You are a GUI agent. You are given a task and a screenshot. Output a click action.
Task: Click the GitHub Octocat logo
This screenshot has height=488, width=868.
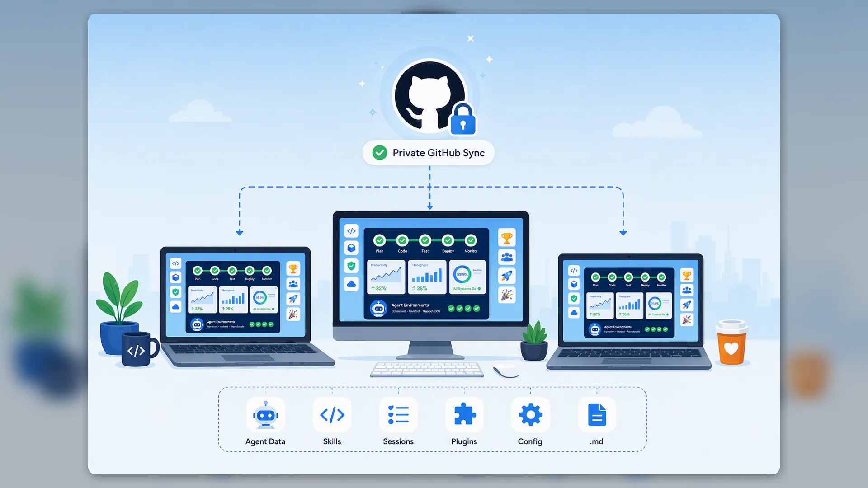pos(429,96)
